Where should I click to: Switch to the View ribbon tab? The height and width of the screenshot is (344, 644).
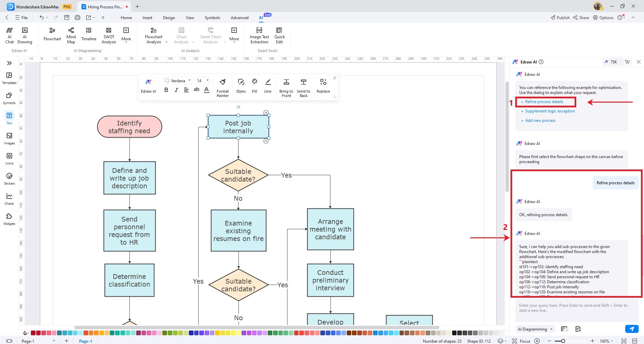click(x=190, y=17)
